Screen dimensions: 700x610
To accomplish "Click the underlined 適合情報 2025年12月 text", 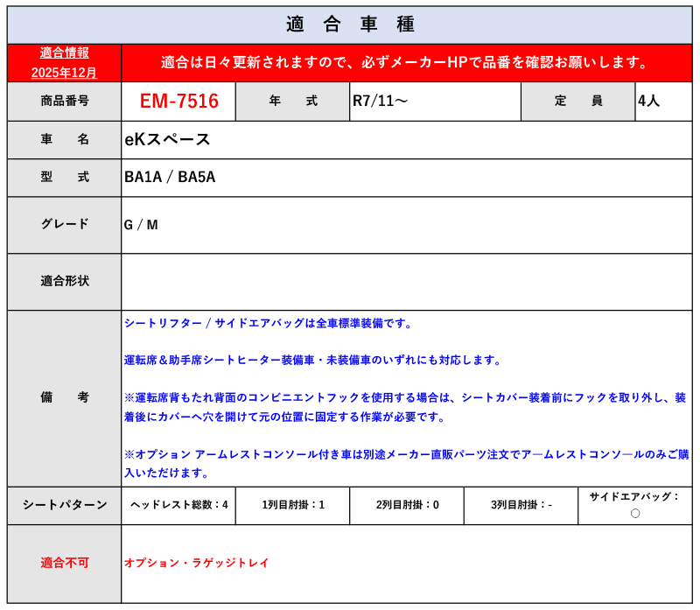I will [x=64, y=63].
